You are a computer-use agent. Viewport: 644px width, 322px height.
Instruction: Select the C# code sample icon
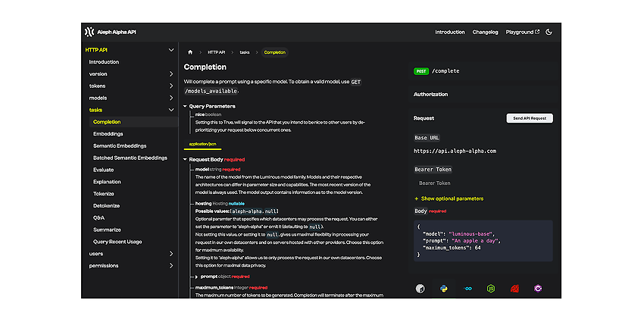pos(538,289)
